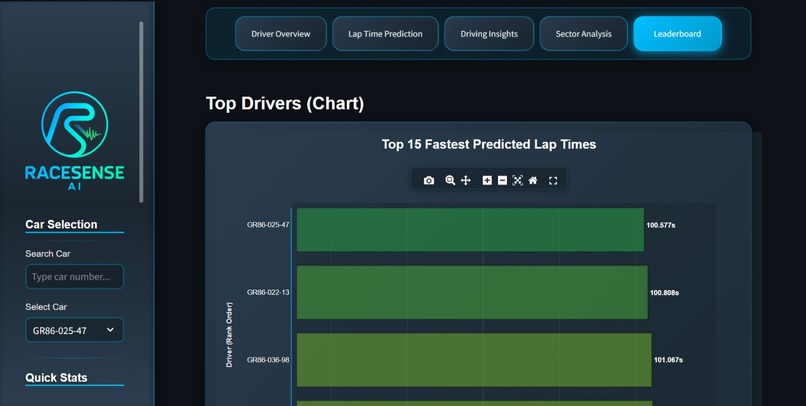Open the Driver Overview tab
The width and height of the screenshot is (806, 406).
tap(281, 34)
